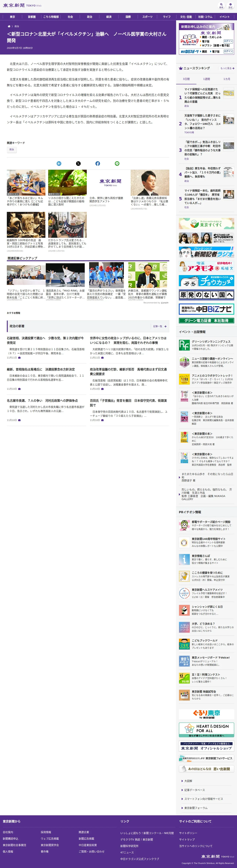Click ログイン button for 東京中日スポーツ
Image resolution: width=237 pixels, height=868 pixels.
228,51
